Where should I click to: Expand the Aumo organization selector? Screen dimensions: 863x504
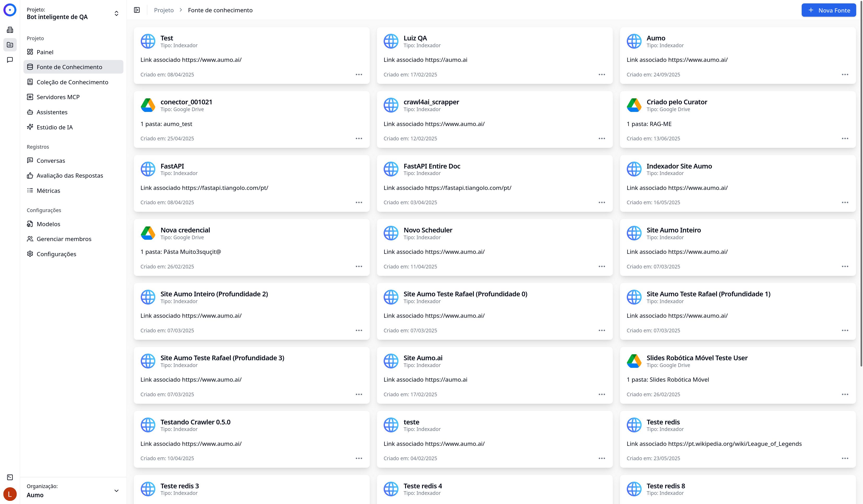[116, 490]
